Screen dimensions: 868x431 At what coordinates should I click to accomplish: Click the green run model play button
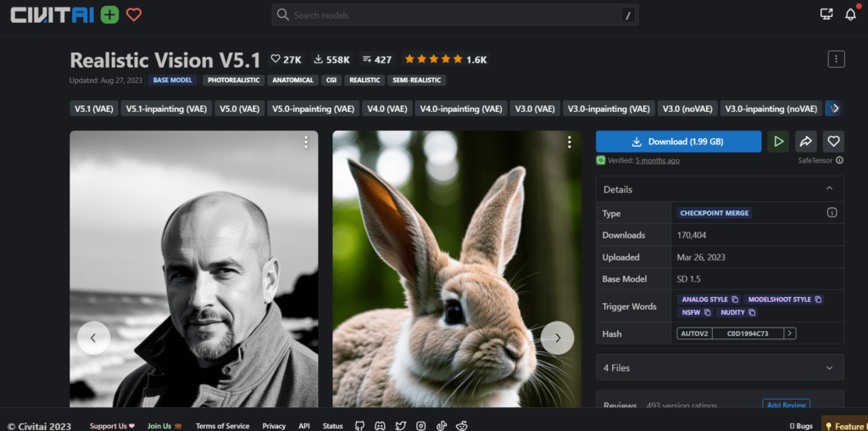(x=778, y=142)
